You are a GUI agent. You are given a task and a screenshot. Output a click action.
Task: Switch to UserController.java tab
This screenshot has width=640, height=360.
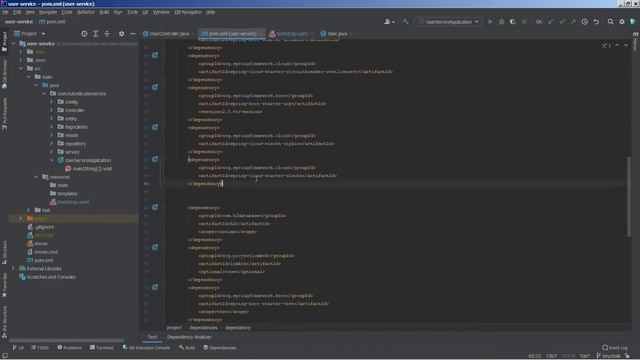click(x=168, y=33)
